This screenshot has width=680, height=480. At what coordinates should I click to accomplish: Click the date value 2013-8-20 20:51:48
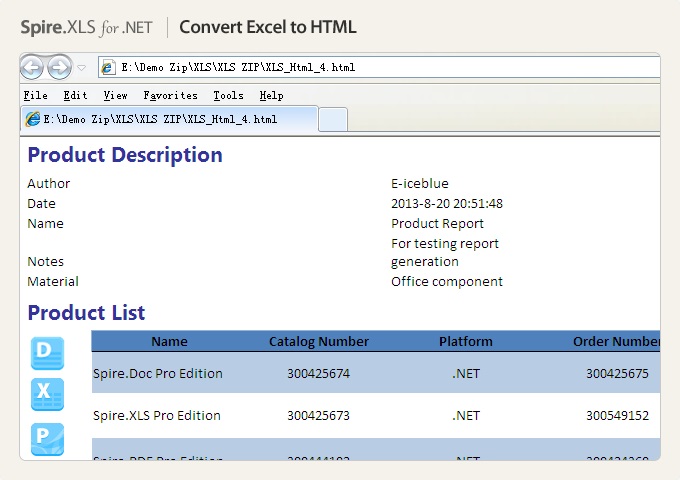click(x=447, y=203)
